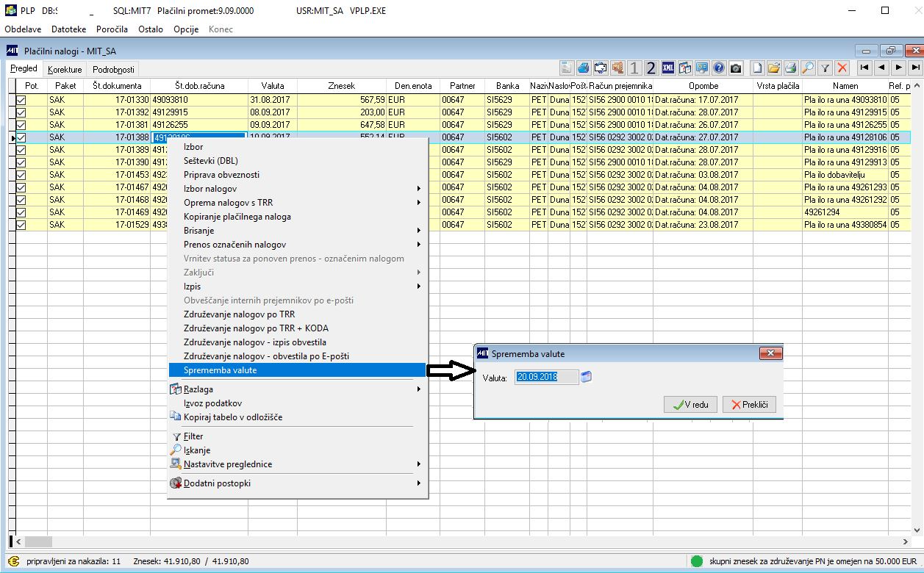Click the magnifying glass search toolbar icon
Viewport: 924px width, 573px height.
[x=808, y=68]
